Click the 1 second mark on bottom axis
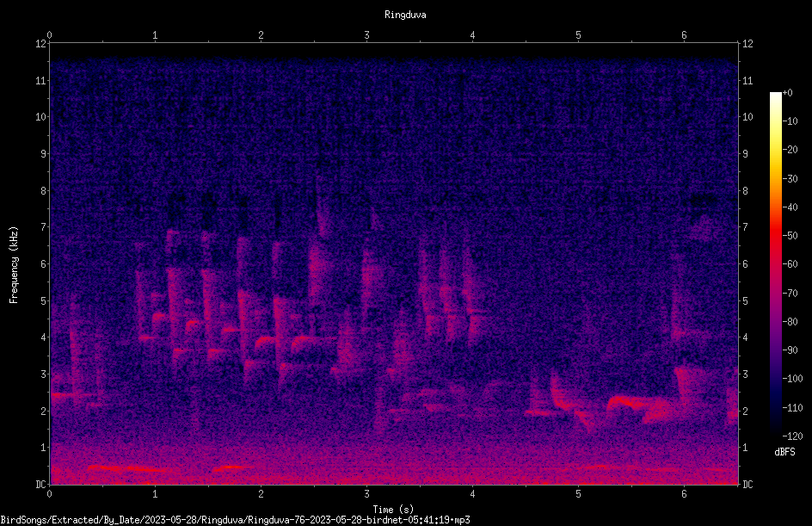The height and width of the screenshot is (526, 812). [155, 494]
